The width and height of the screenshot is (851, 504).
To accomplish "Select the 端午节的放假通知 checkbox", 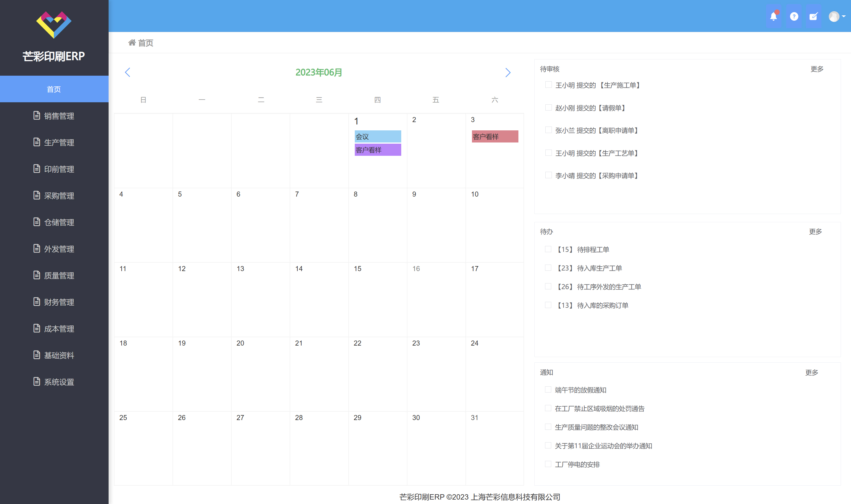I will tap(548, 390).
